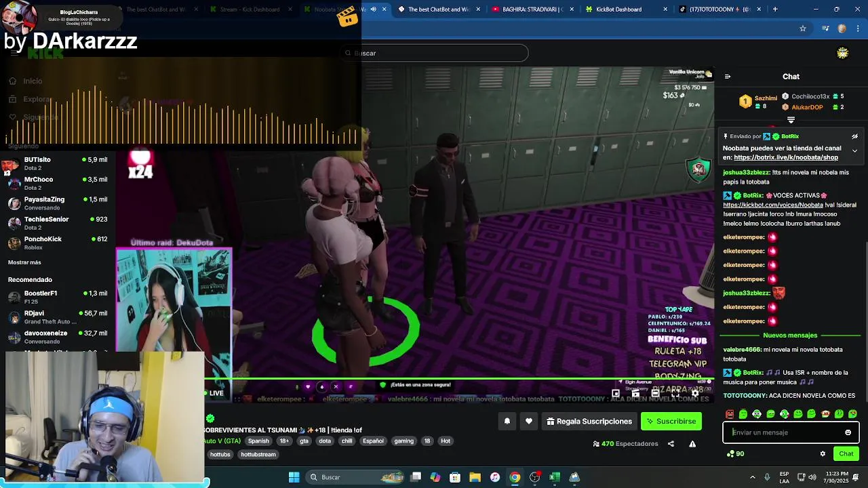The height and width of the screenshot is (488, 868).
Task: Open volume control in system tray
Action: [x=812, y=477]
